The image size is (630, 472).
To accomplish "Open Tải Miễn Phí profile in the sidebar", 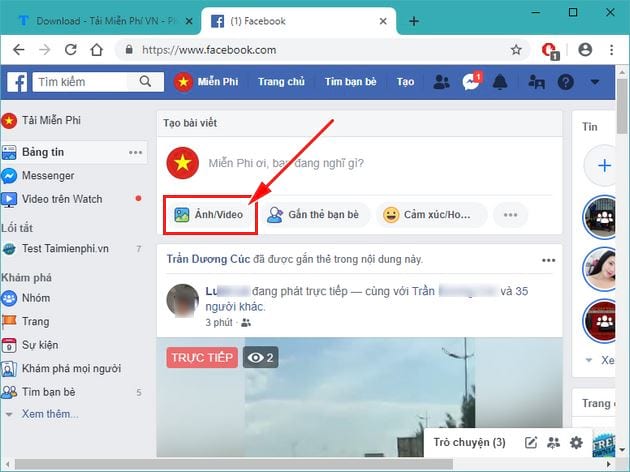I will [x=41, y=120].
